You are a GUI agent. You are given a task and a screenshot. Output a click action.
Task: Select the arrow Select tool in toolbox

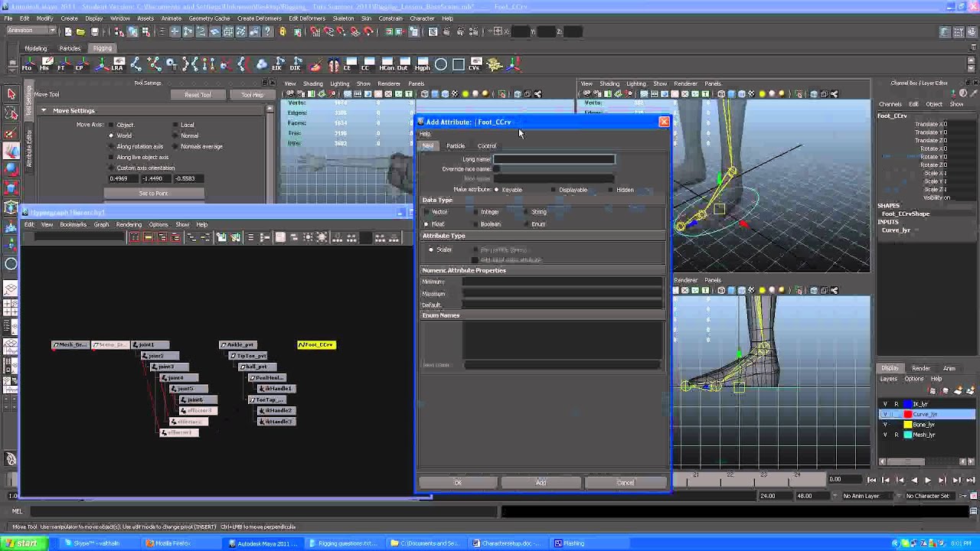[11, 94]
